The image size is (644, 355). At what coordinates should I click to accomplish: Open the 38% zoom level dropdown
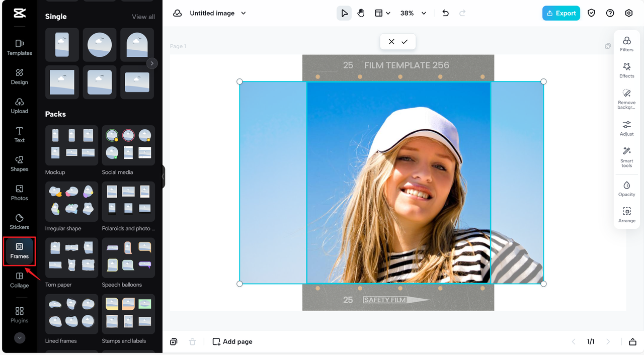coord(413,13)
